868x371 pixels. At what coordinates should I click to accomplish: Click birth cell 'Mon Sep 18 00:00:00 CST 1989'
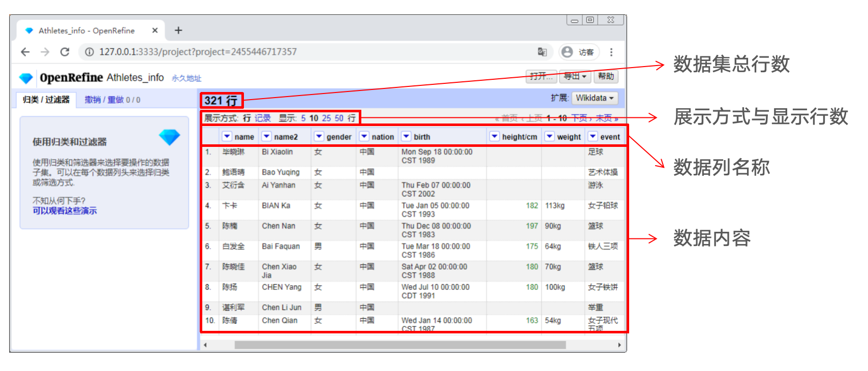coord(437,156)
